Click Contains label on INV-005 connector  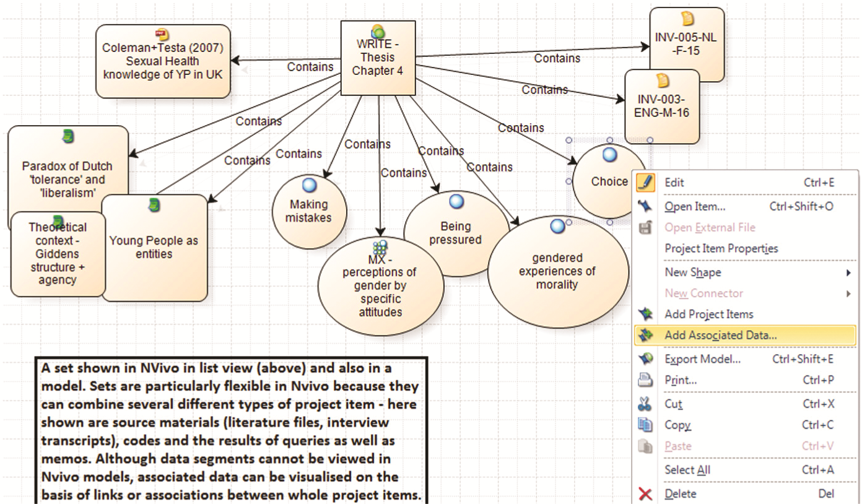tap(557, 58)
